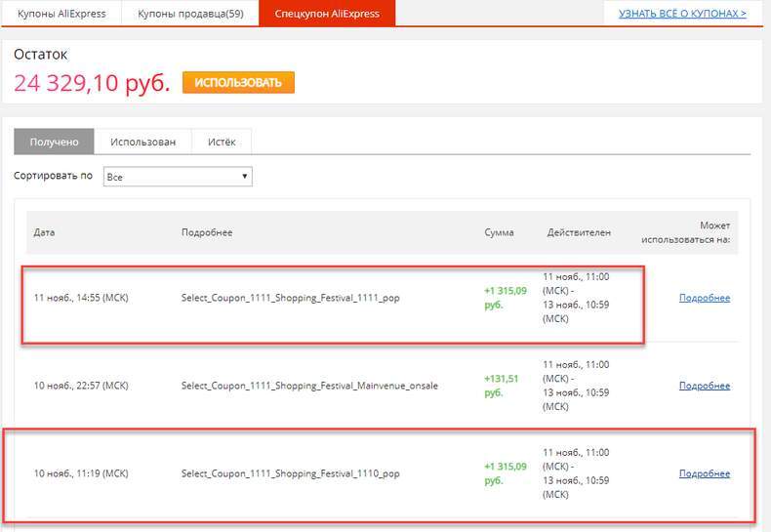Image resolution: width=771 pixels, height=532 pixels.
Task: Switch to the Использован tab
Action: point(142,142)
